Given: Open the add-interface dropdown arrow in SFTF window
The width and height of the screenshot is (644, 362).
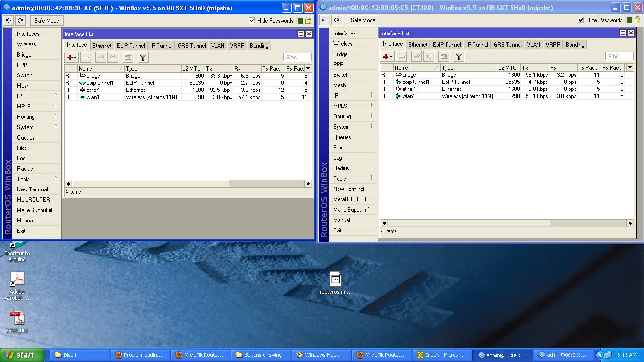Looking at the screenshot, I should (x=76, y=58).
